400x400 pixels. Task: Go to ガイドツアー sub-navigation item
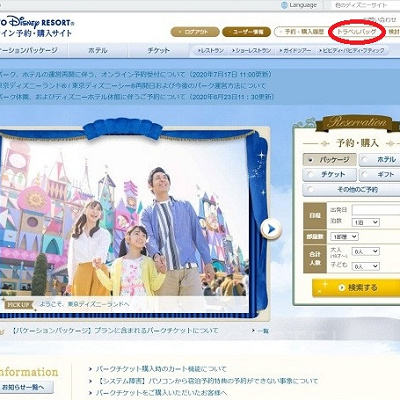295,51
